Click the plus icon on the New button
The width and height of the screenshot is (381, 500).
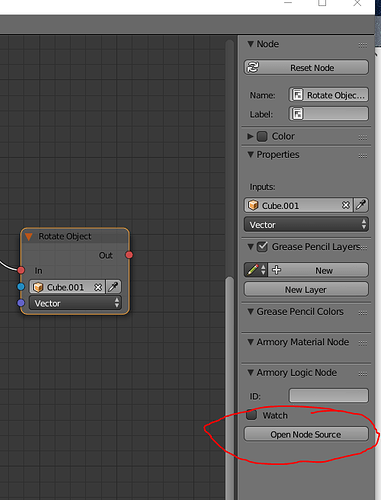[276, 270]
